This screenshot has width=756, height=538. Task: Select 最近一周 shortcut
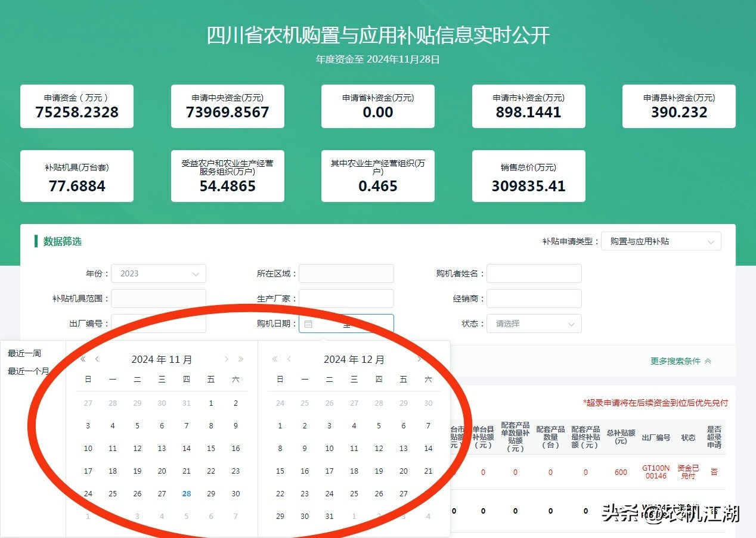point(24,353)
